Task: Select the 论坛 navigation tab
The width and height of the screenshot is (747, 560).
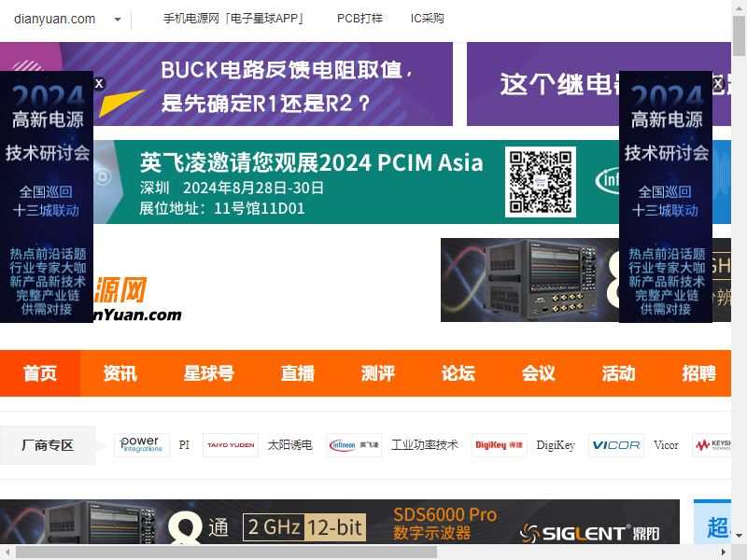Action: pos(458,373)
